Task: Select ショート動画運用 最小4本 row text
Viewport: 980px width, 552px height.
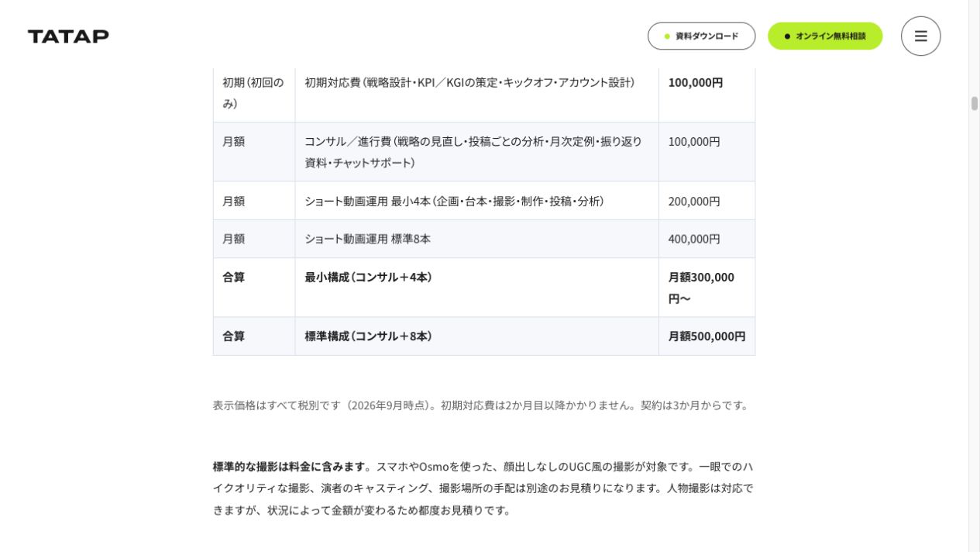Action: pyautogui.click(x=454, y=201)
